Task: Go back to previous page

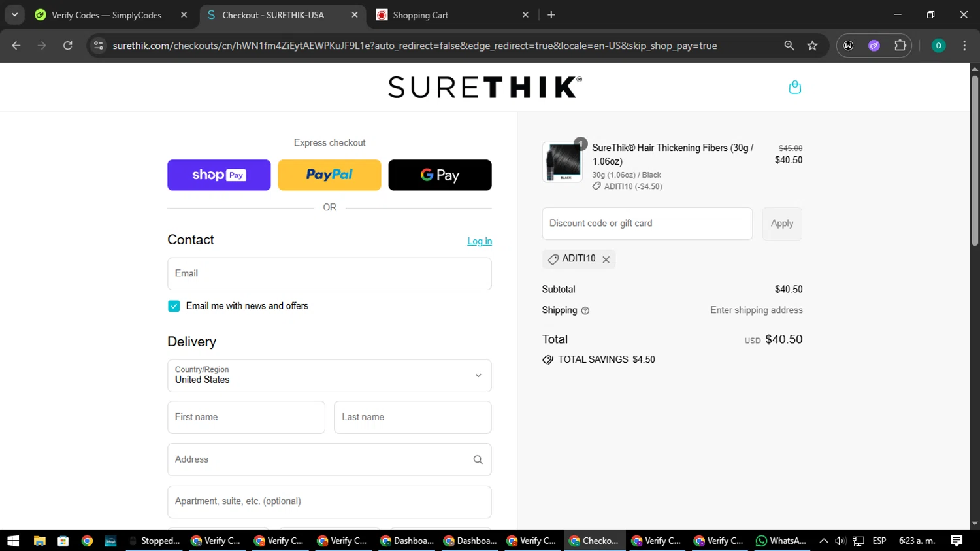Action: coord(16,46)
